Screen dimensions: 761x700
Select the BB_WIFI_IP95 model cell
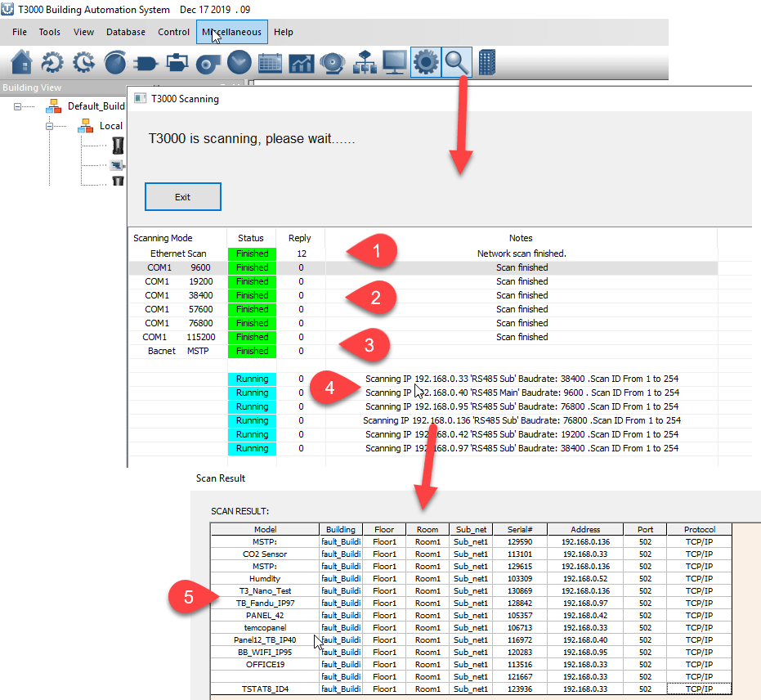(265, 652)
